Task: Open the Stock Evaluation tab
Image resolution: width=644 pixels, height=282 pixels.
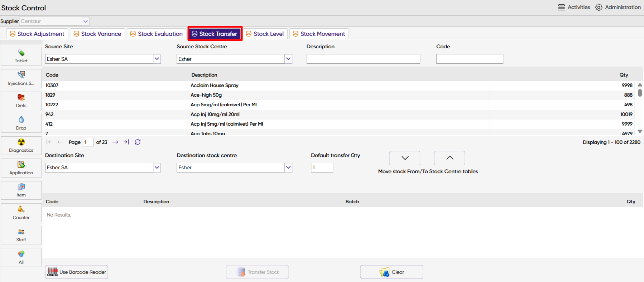Action: (157, 34)
